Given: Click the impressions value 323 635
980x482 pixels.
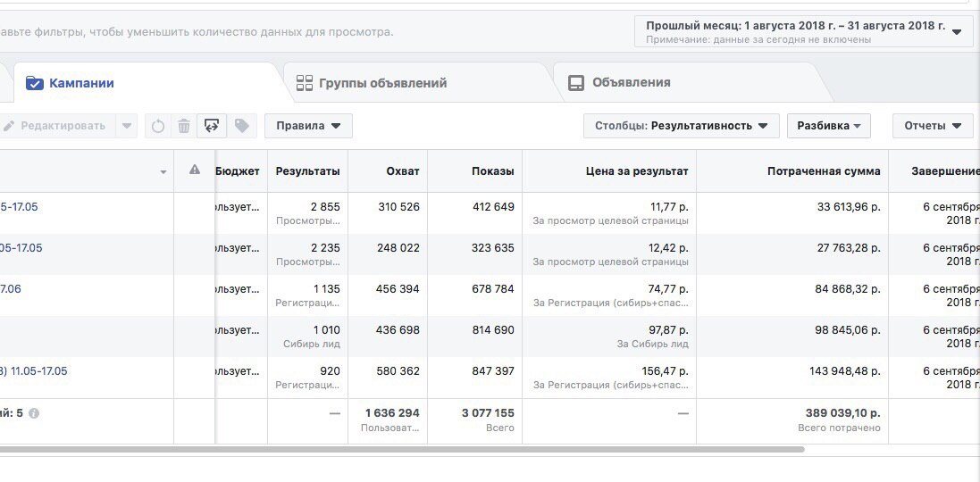Looking at the screenshot, I should pos(493,248).
